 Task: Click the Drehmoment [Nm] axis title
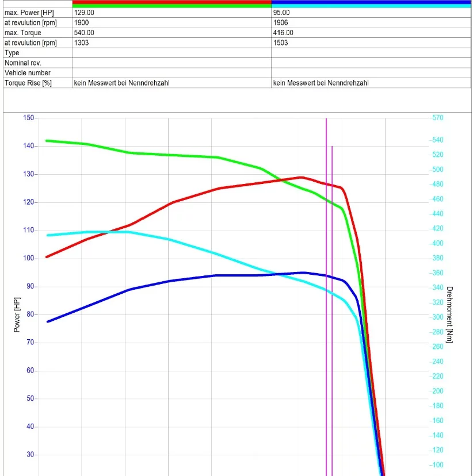click(449, 314)
